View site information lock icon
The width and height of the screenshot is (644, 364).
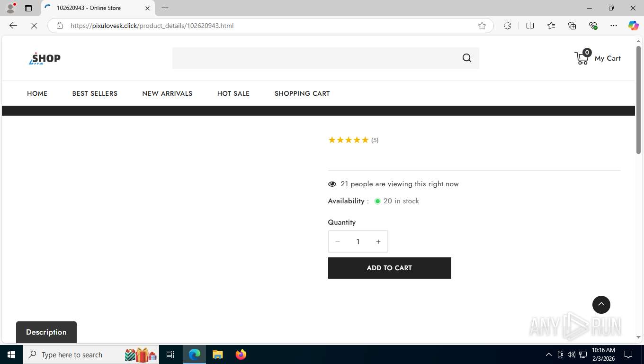click(x=60, y=26)
